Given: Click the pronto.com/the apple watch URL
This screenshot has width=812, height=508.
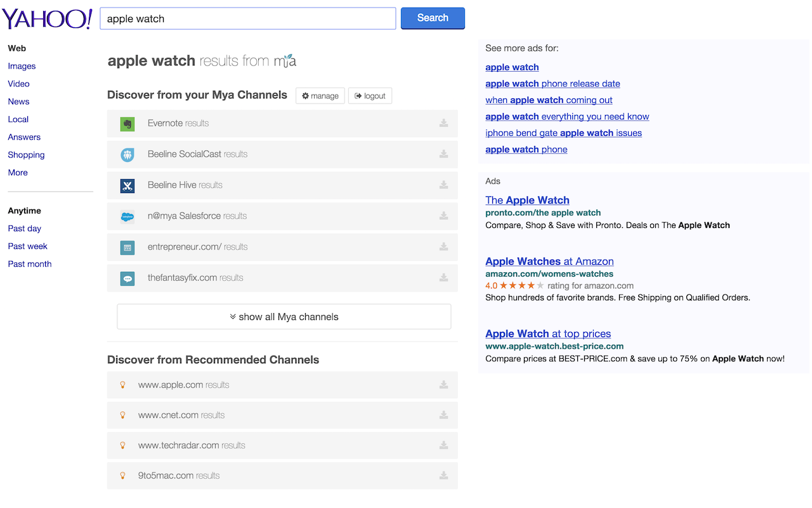Looking at the screenshot, I should click(543, 213).
